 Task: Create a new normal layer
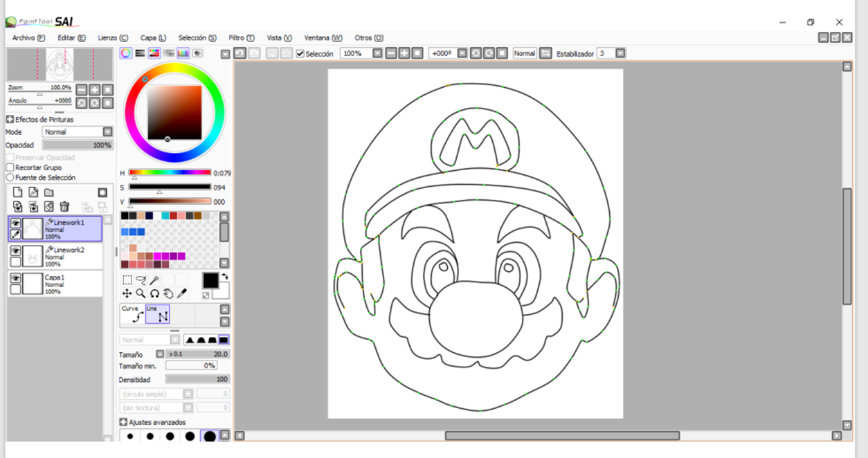point(19,192)
